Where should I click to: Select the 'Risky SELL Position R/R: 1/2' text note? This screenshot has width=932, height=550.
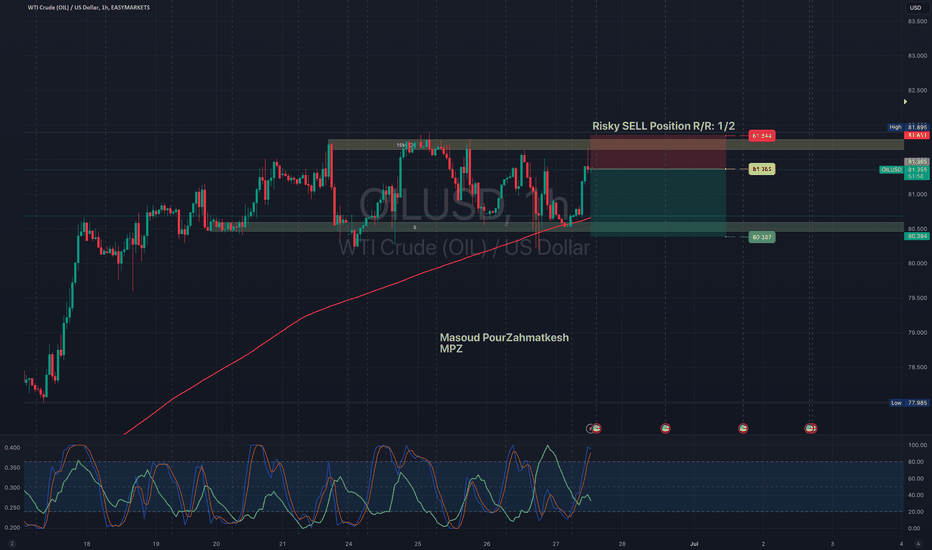[x=663, y=126]
